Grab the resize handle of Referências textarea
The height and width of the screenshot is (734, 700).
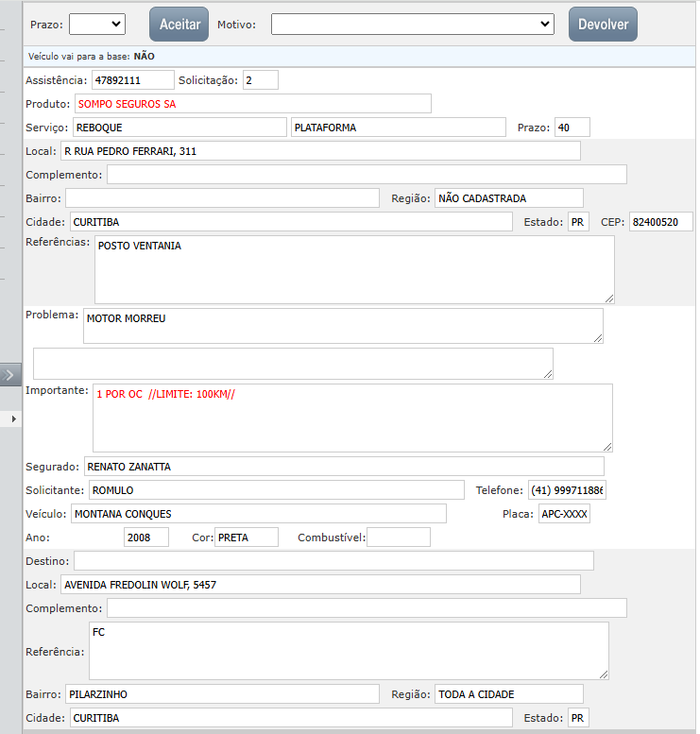(x=609, y=299)
